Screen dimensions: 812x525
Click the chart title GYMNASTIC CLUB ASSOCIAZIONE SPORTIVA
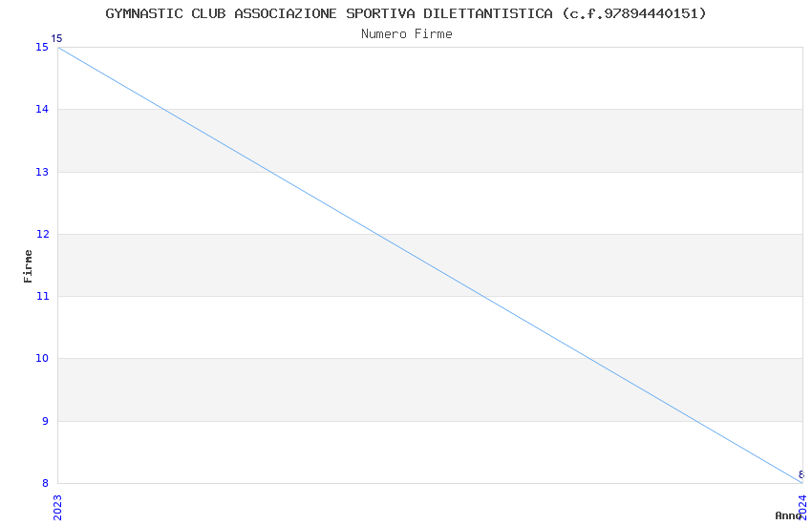point(406,13)
